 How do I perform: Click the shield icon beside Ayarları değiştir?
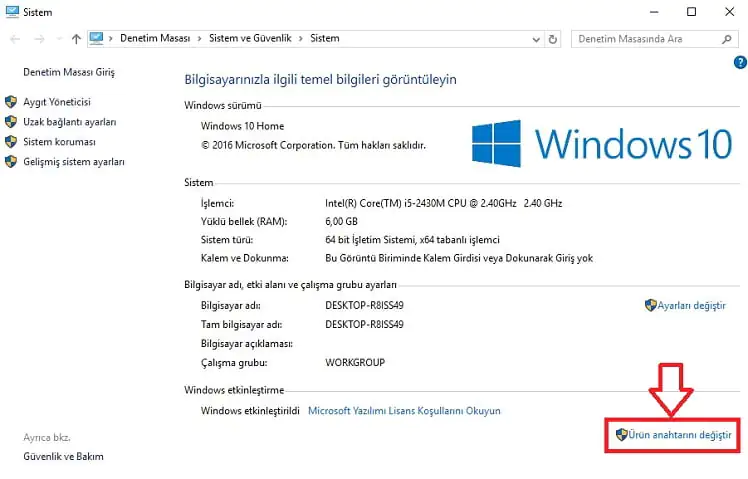click(650, 305)
